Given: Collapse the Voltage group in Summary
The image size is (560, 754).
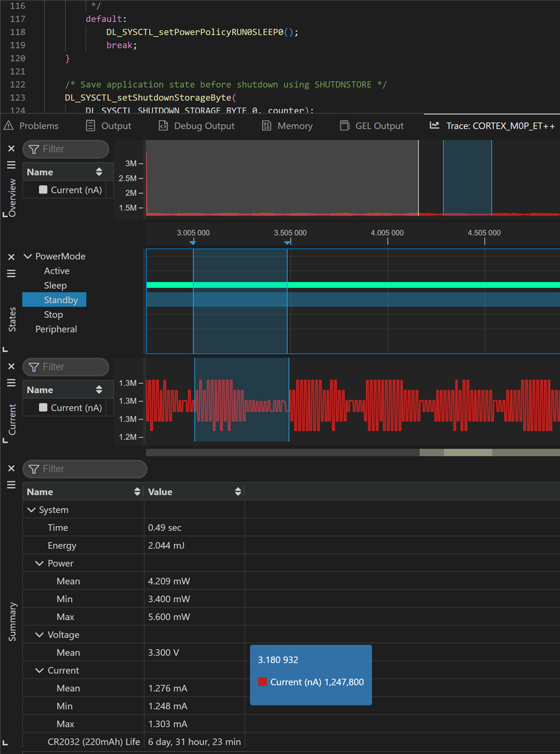Looking at the screenshot, I should click(x=39, y=635).
